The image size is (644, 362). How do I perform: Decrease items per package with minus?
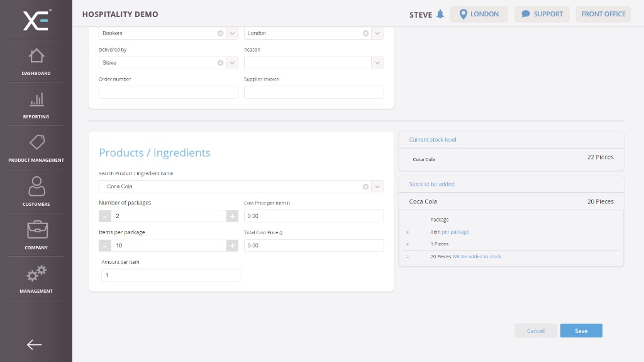pos(106,246)
